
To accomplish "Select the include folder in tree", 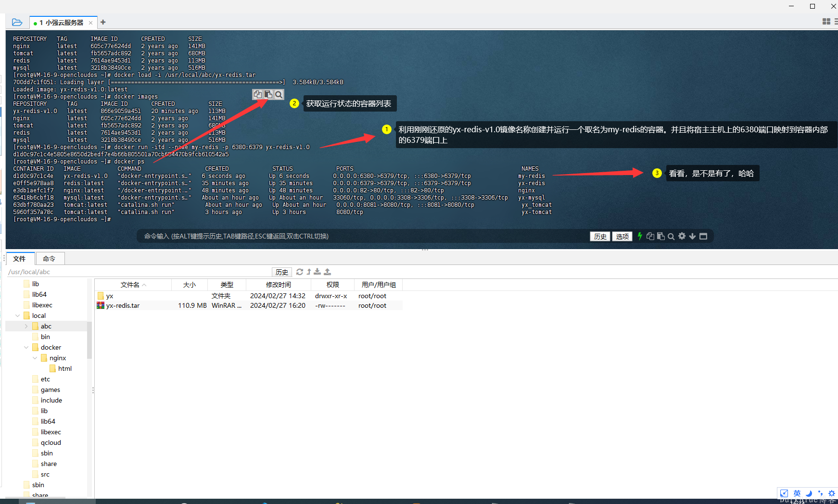I will [51, 400].
